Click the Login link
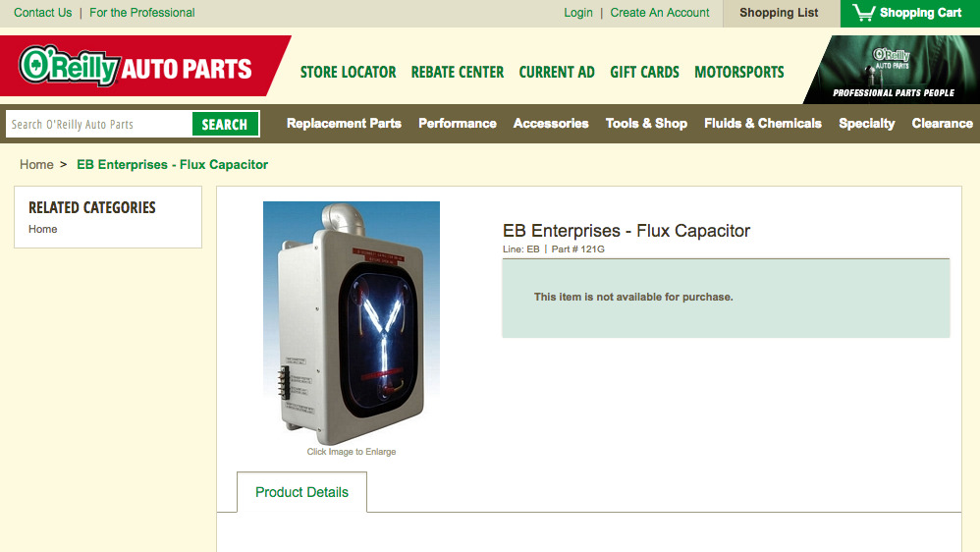The height and width of the screenshot is (552, 980). (578, 13)
